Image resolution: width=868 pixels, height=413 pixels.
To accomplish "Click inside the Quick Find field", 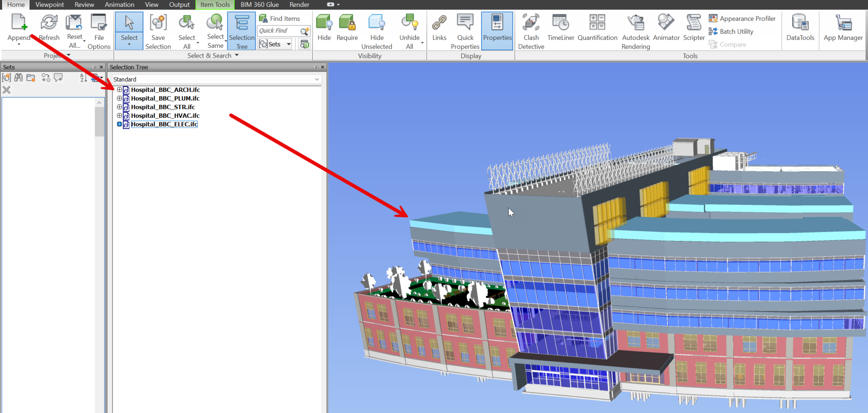I will pyautogui.click(x=280, y=30).
